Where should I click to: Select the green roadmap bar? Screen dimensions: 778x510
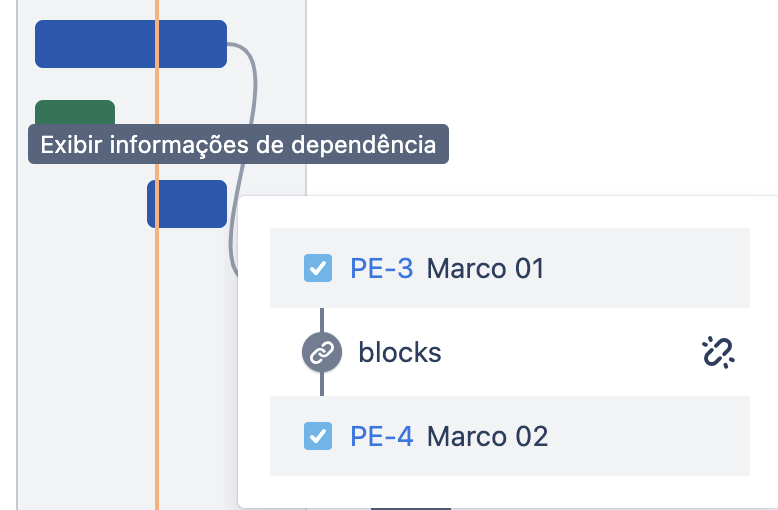(x=75, y=113)
